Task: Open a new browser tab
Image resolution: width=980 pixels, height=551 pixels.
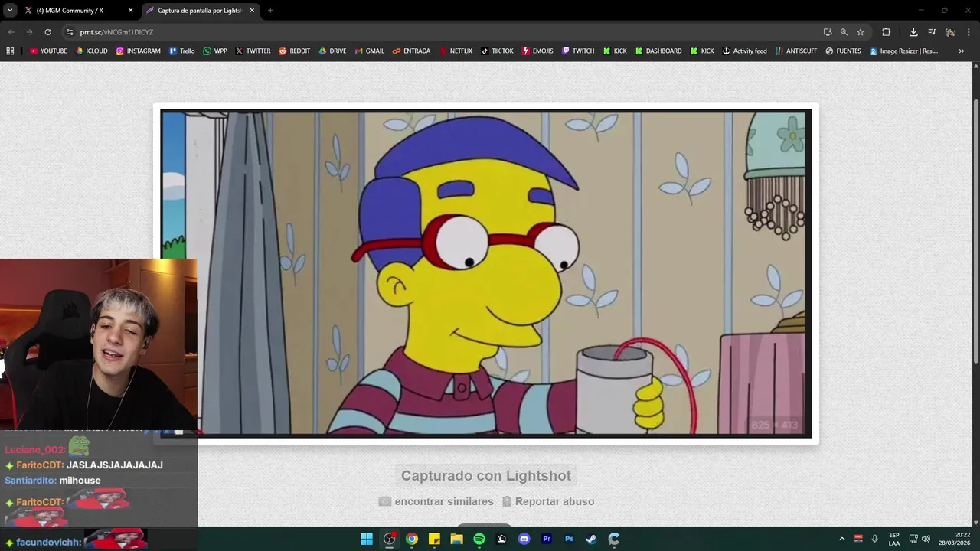Action: (x=270, y=11)
